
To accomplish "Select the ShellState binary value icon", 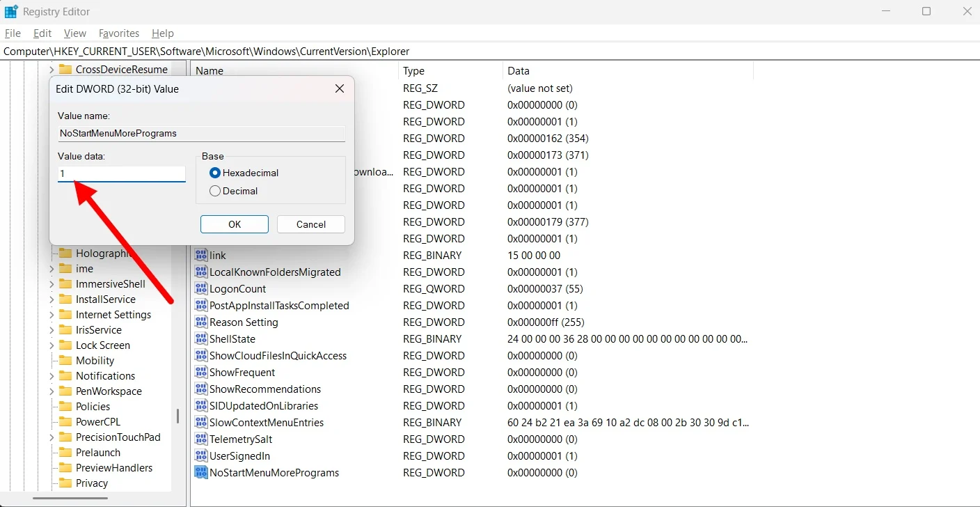I will coord(201,339).
